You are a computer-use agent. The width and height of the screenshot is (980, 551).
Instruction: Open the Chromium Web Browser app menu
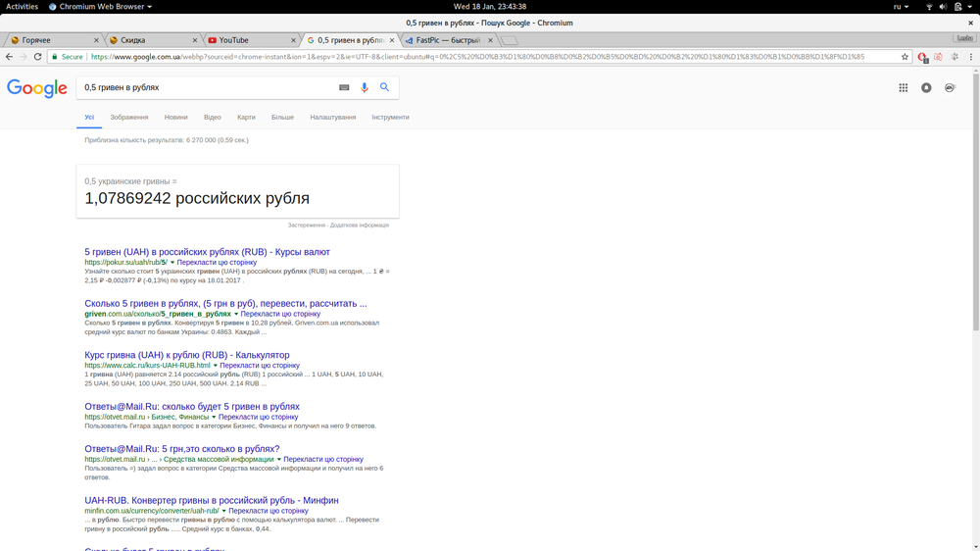tap(100, 7)
